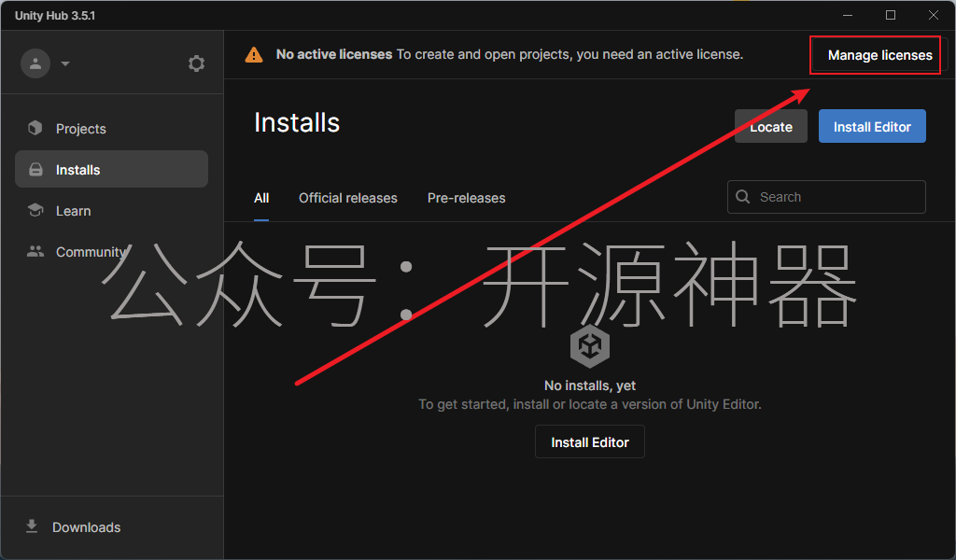Click the license warning triangle icon

coord(254,55)
